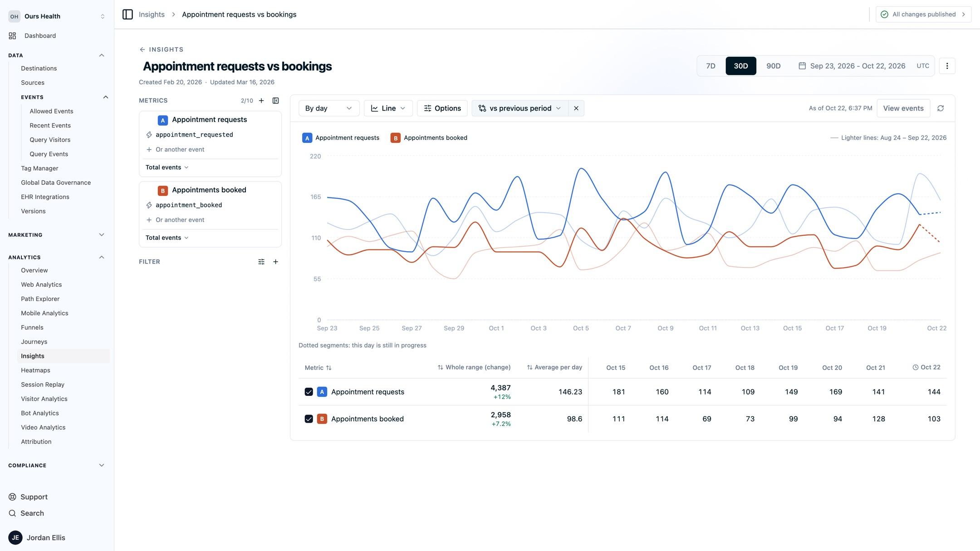Click Or another event under appointment_requested

tap(175, 150)
